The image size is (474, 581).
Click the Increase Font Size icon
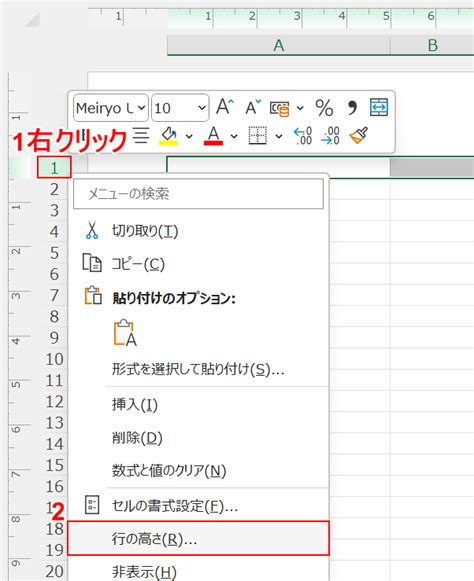(x=225, y=107)
